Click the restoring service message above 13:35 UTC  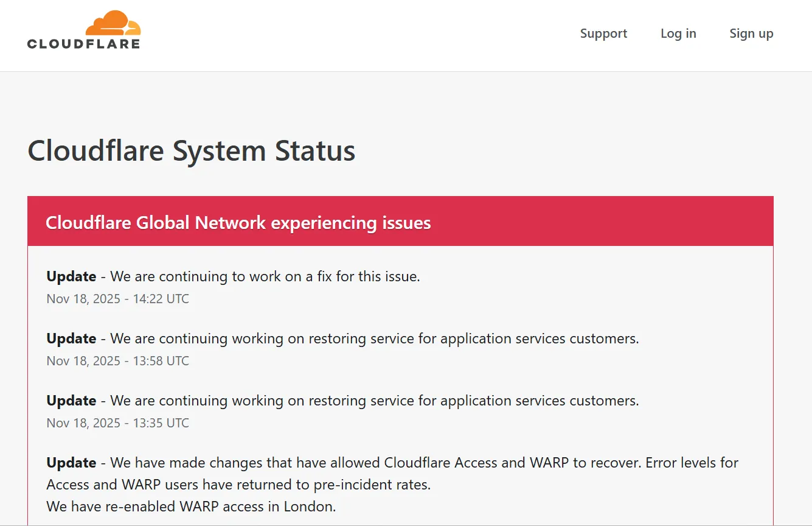(375, 401)
